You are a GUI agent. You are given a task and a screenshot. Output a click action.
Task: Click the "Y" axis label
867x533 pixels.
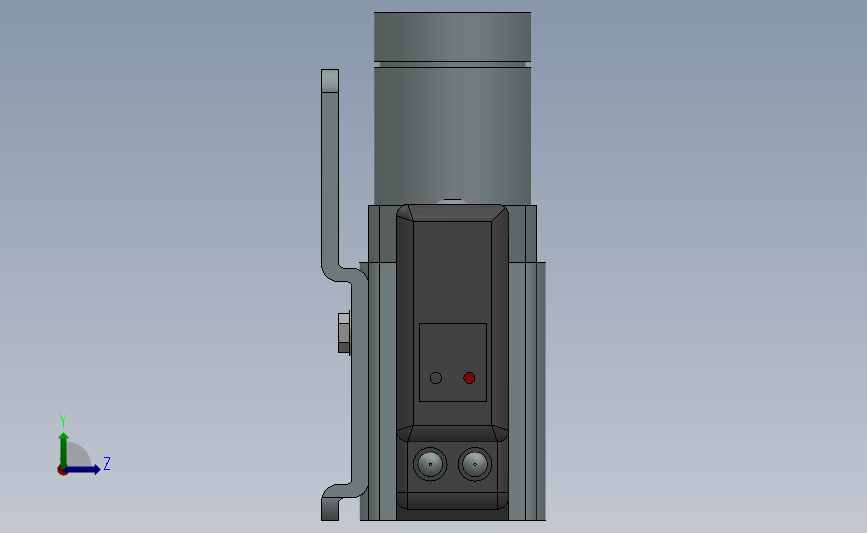pos(63,421)
